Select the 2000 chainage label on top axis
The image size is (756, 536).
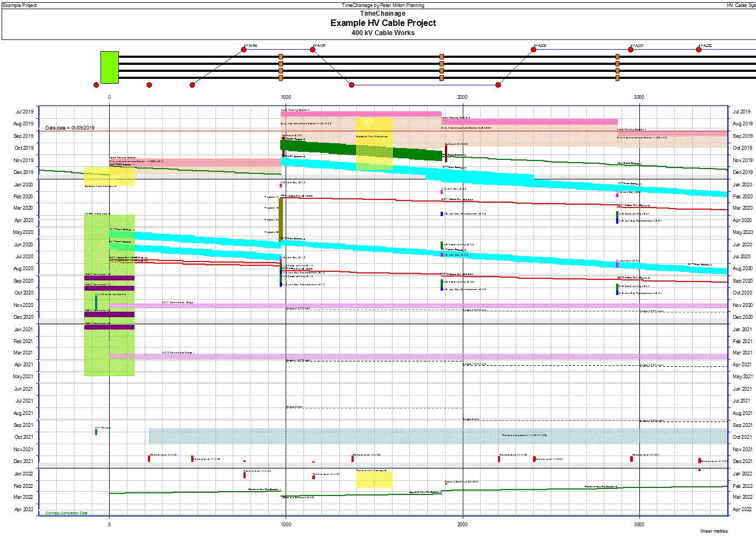click(463, 97)
